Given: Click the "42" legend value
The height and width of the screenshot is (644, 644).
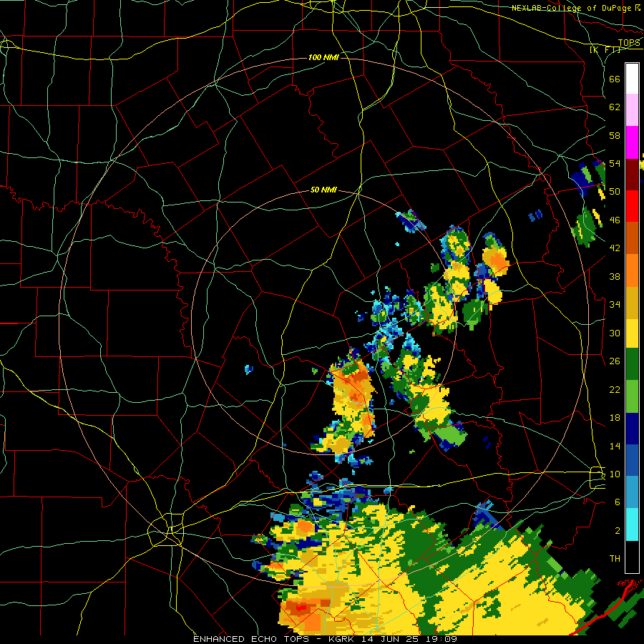Looking at the screenshot, I should (615, 248).
